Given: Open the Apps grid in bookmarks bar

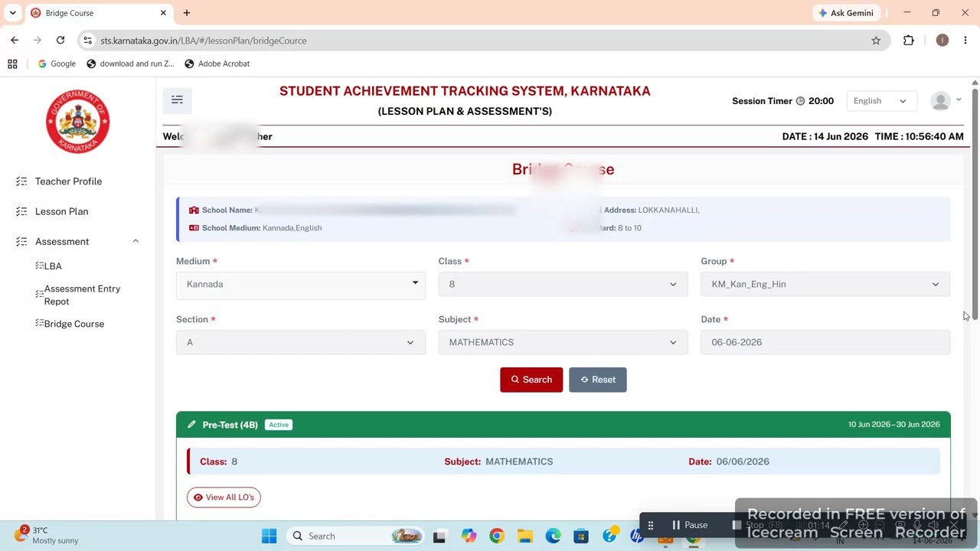Looking at the screenshot, I should pyautogui.click(x=12, y=64).
